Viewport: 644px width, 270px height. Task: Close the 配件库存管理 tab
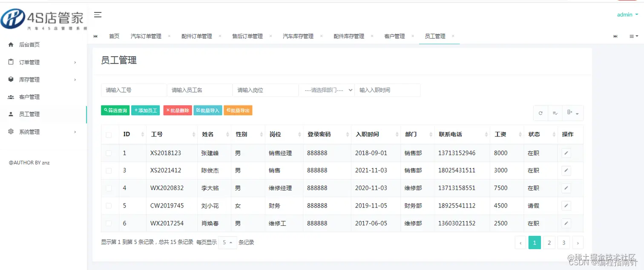(372, 36)
